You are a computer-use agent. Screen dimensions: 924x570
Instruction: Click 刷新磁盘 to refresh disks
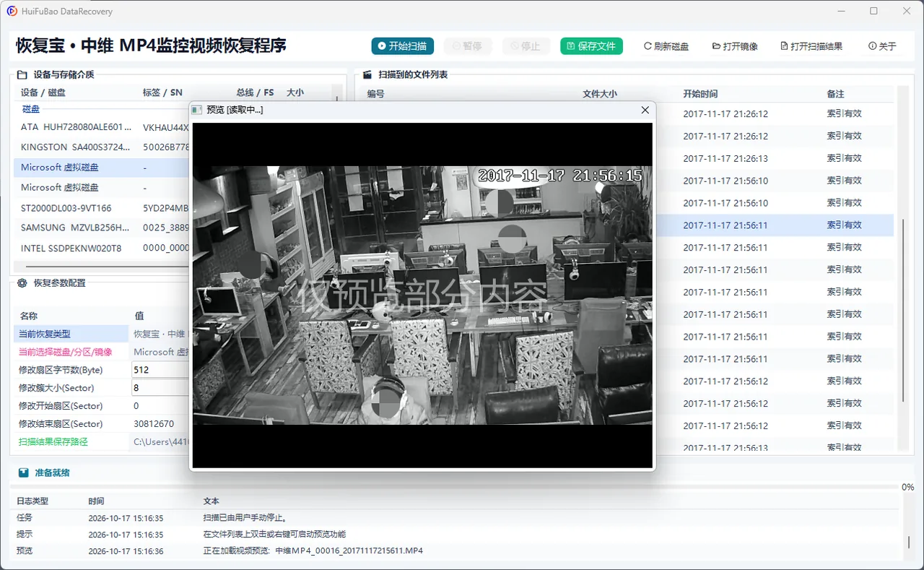pyautogui.click(x=666, y=46)
